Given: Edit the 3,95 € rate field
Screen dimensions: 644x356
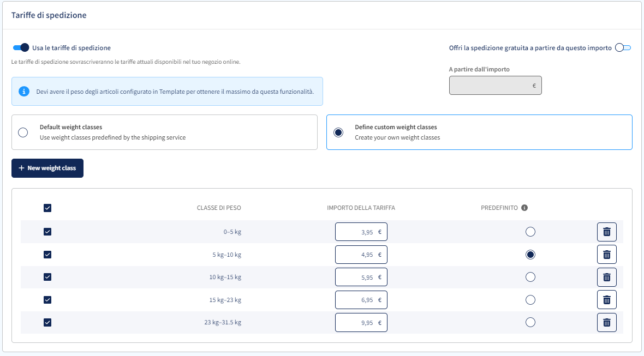Looking at the screenshot, I should click(x=361, y=232).
